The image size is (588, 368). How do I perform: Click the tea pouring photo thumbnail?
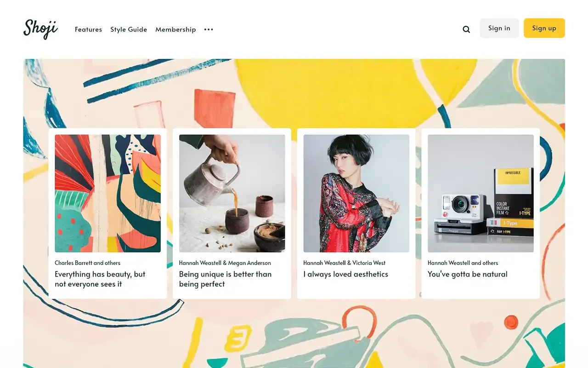point(232,193)
